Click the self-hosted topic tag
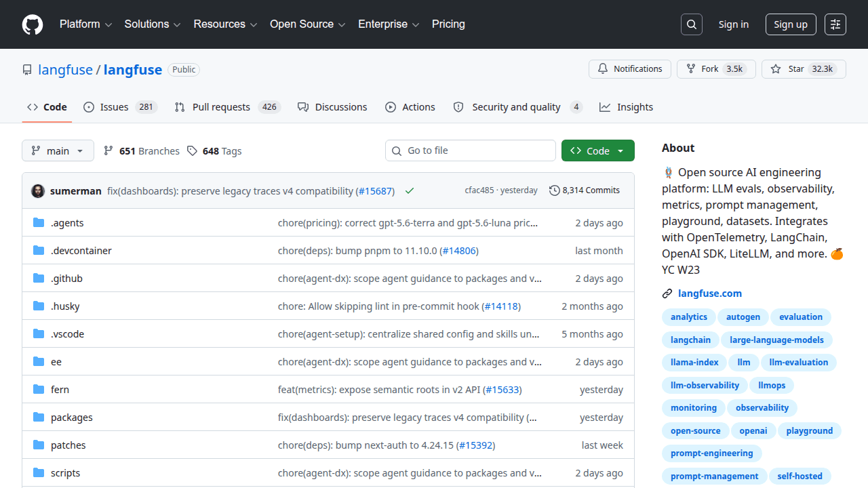868x488 pixels. (800, 476)
